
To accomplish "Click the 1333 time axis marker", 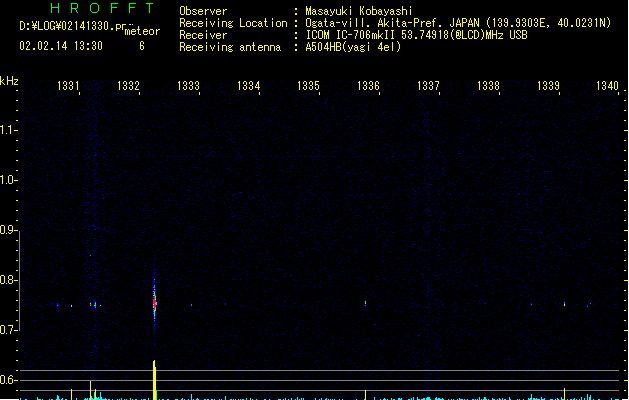I will 188,85.
